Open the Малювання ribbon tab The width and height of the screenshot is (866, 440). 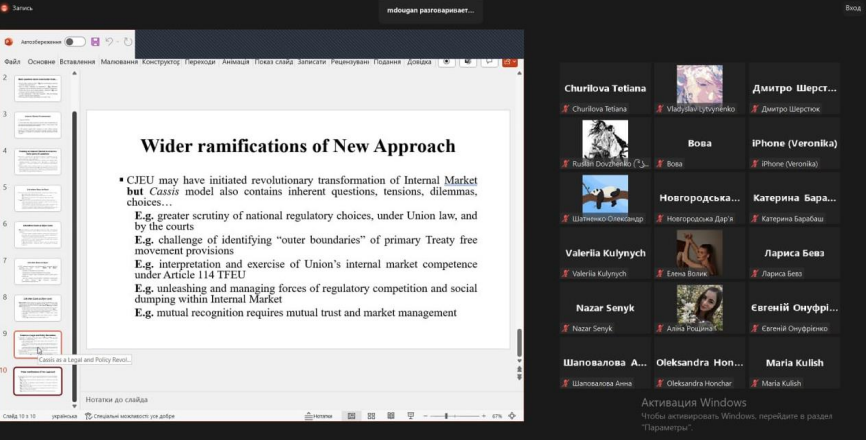pos(119,62)
